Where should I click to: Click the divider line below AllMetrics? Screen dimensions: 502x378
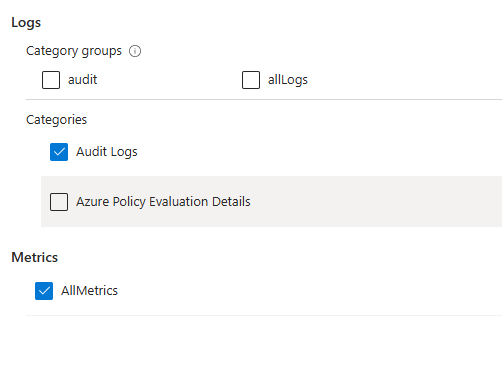click(264, 315)
